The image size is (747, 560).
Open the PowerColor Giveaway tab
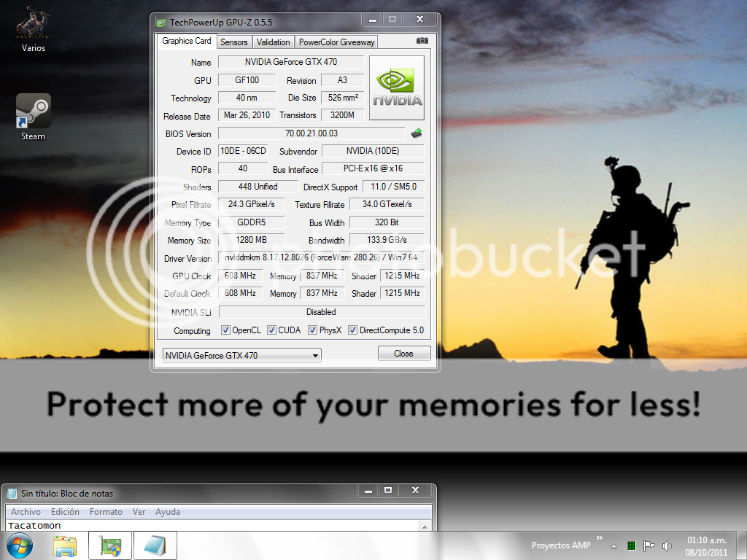click(336, 42)
